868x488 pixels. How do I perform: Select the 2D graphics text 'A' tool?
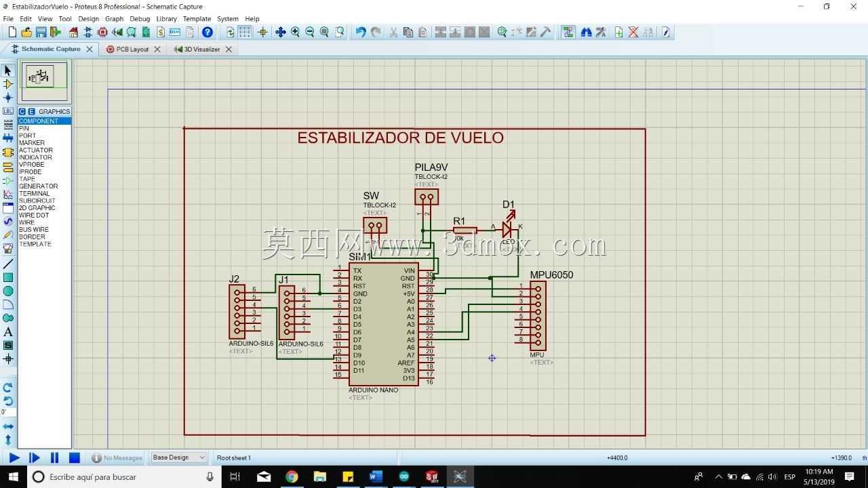(8, 331)
